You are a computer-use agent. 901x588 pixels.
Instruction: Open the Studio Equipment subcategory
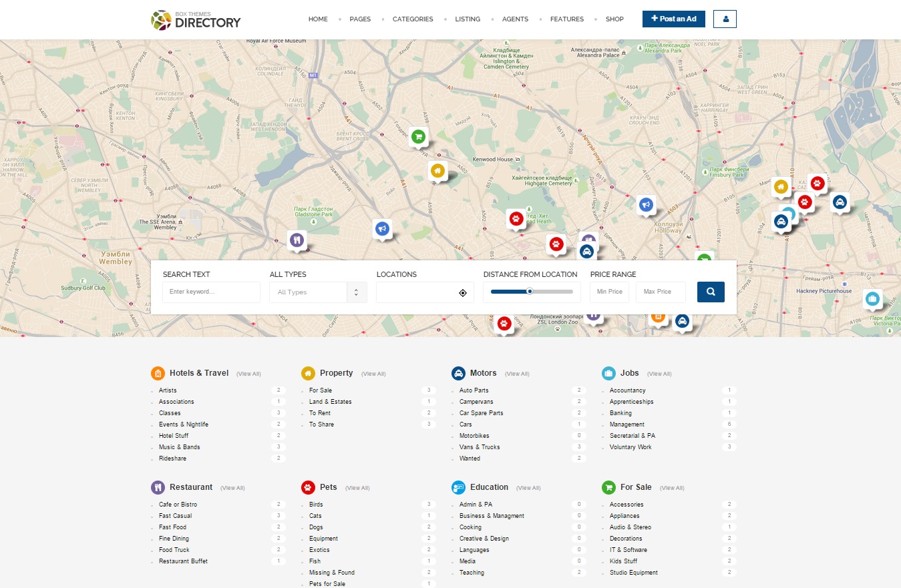(x=634, y=573)
